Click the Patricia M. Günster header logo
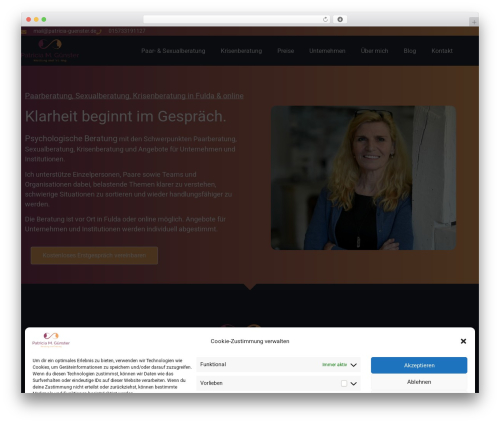 click(x=50, y=51)
